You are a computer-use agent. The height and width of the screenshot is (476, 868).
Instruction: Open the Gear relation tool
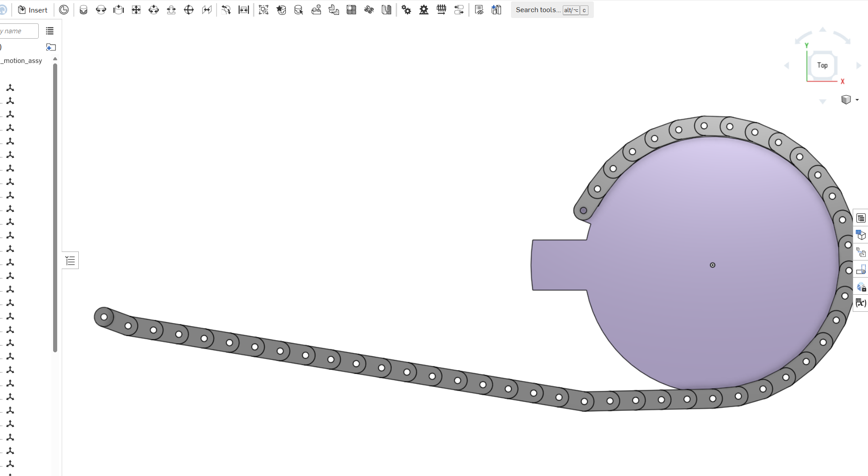coord(406,9)
